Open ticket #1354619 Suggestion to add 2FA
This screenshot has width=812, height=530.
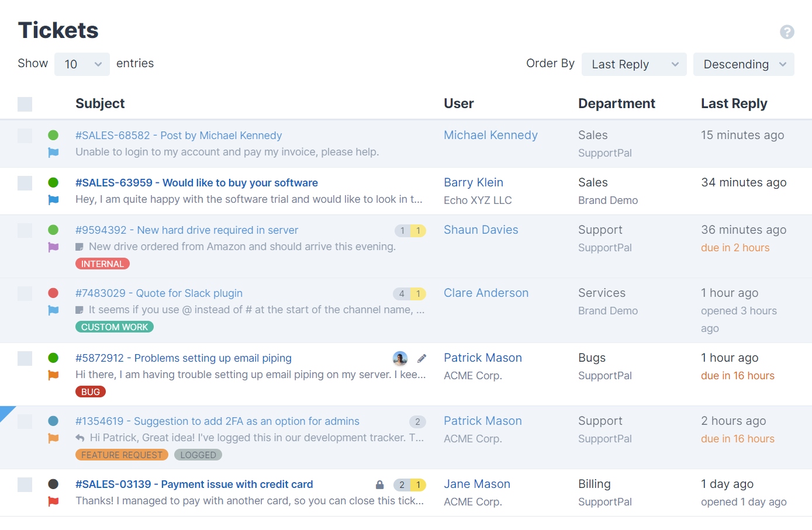click(217, 421)
